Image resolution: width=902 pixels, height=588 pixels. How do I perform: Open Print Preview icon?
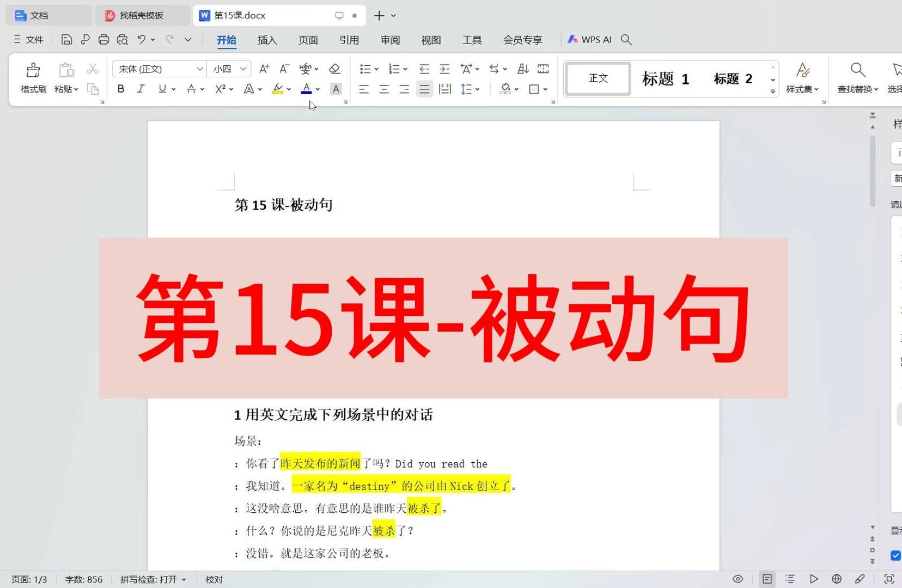coord(123,39)
